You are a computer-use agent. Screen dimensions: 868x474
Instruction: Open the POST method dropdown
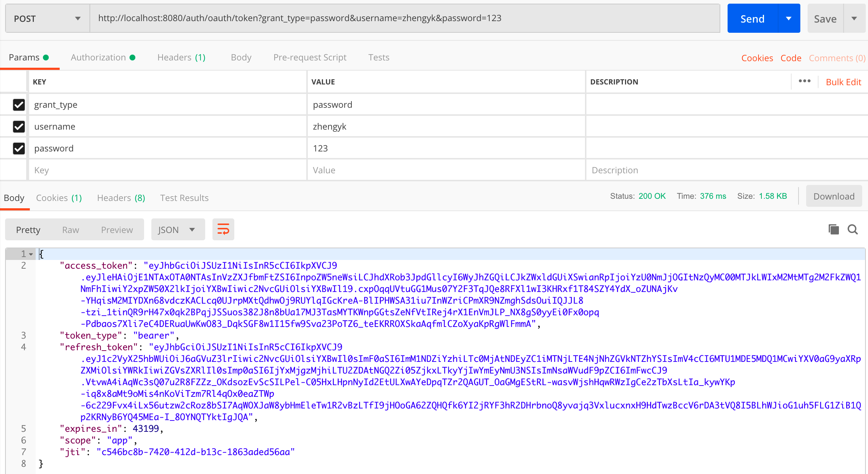coord(47,19)
